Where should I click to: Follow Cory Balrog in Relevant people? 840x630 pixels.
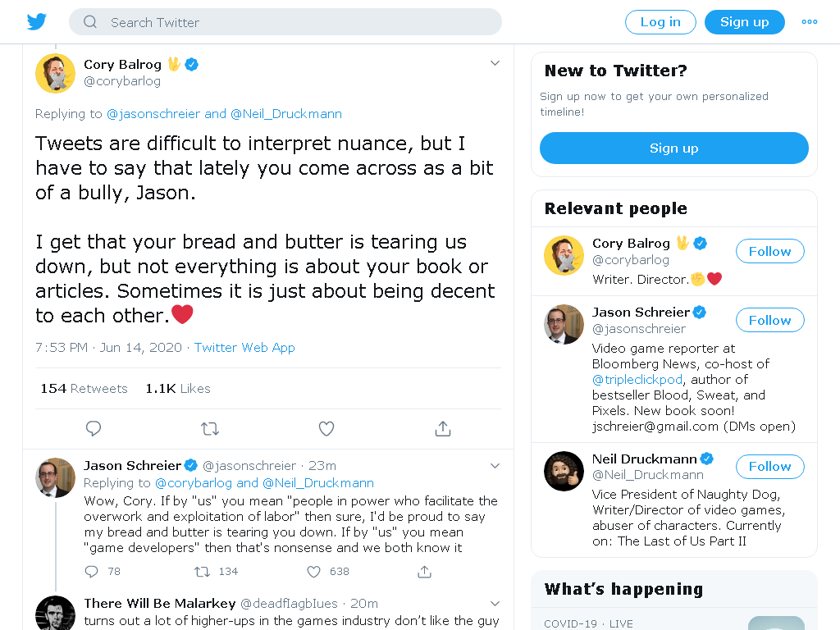coord(769,251)
